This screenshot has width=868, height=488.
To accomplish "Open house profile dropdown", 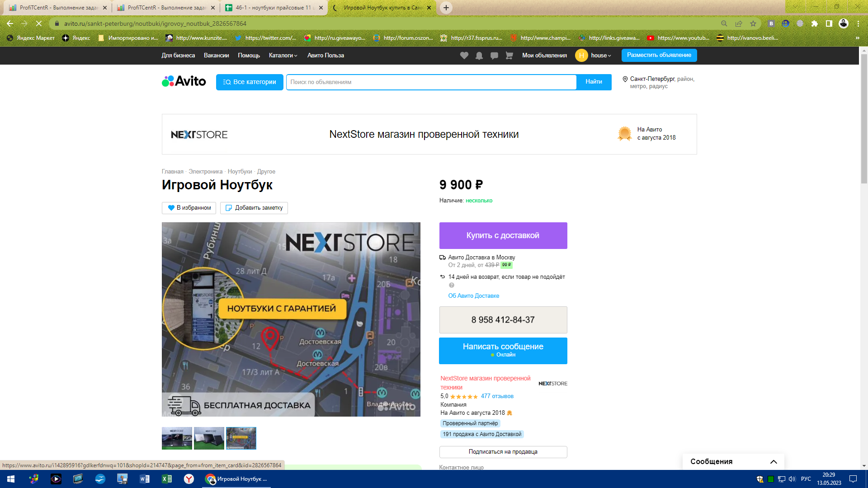I will (x=600, y=56).
